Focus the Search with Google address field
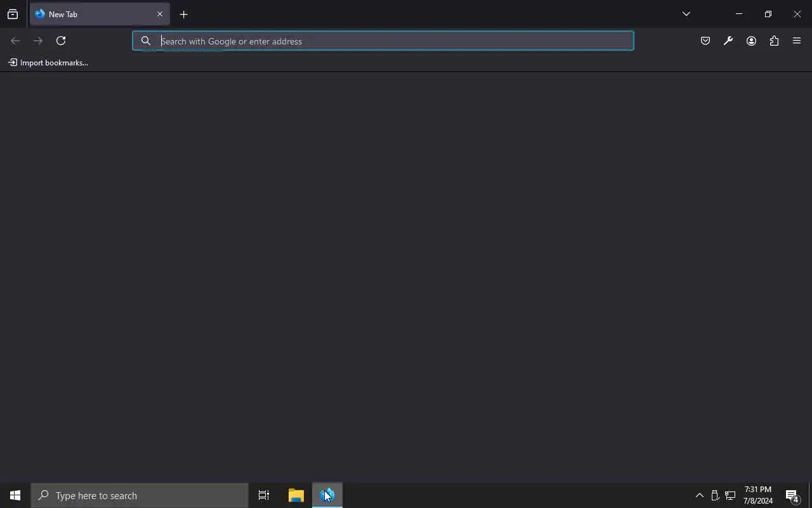The height and width of the screenshot is (508, 812). tap(383, 41)
